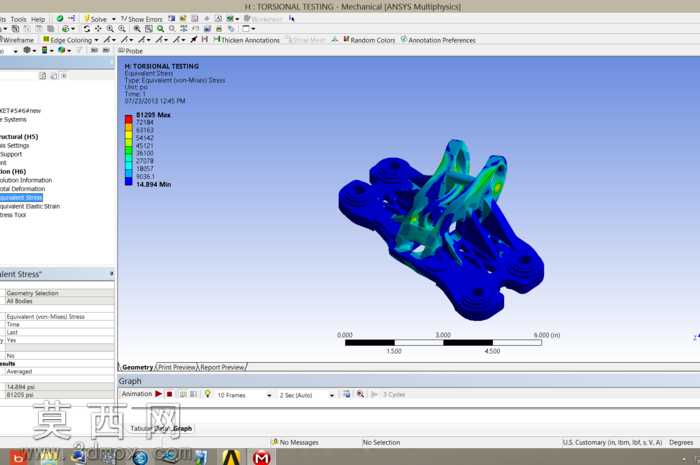The height and width of the screenshot is (465, 700).
Task: Click Degrees in the status bar
Action: tap(681, 442)
